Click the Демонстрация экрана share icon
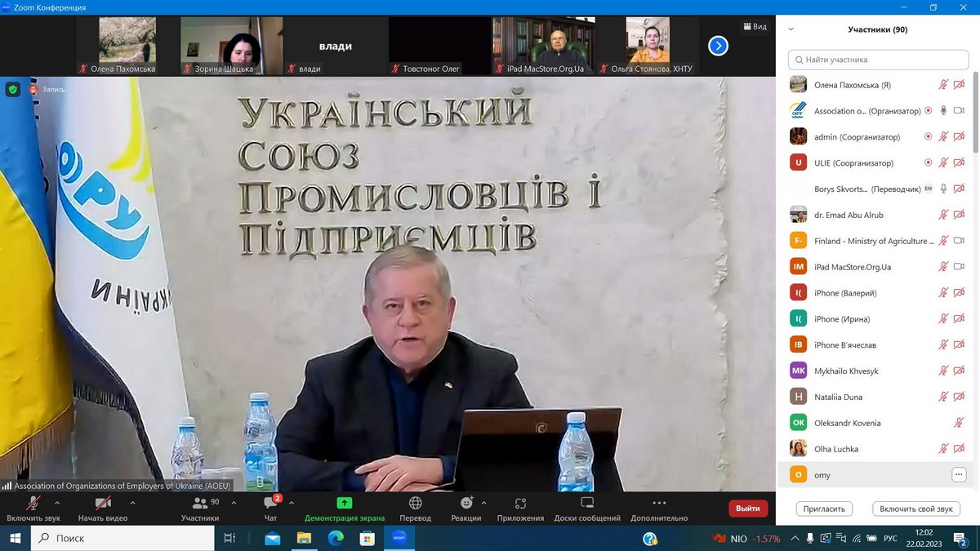980x551 pixels. click(x=344, y=504)
